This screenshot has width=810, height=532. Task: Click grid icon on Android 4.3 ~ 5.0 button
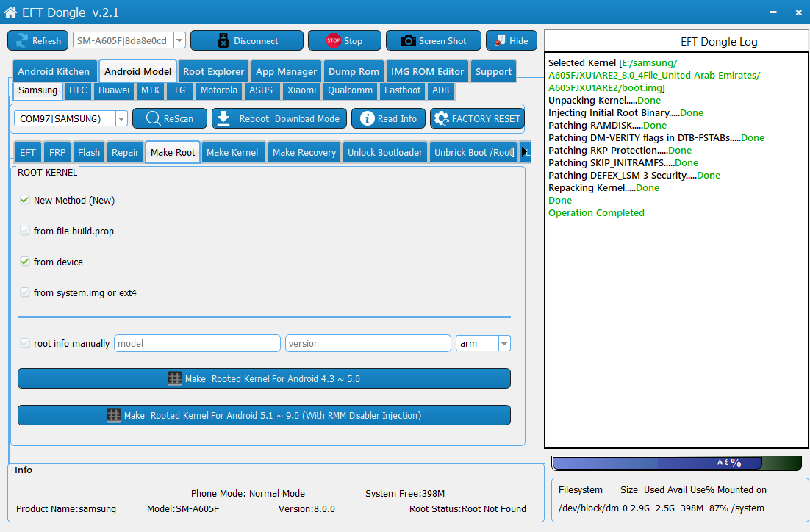(x=175, y=378)
